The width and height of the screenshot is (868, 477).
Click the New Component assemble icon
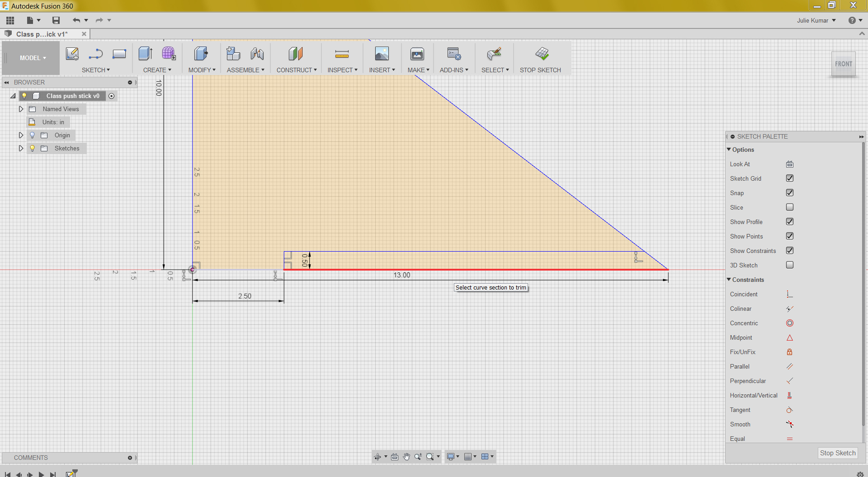pyautogui.click(x=233, y=54)
